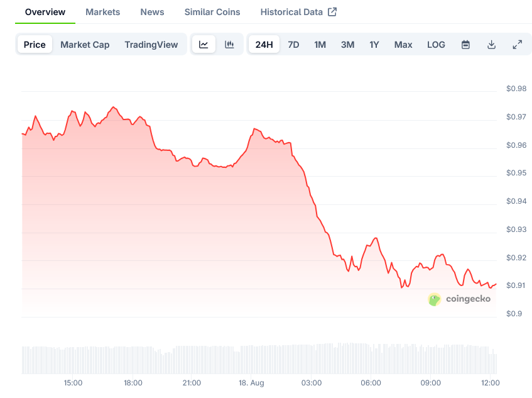Click the CoinGecko logo watermark
Viewport: 532px width, 398px height.
click(459, 299)
